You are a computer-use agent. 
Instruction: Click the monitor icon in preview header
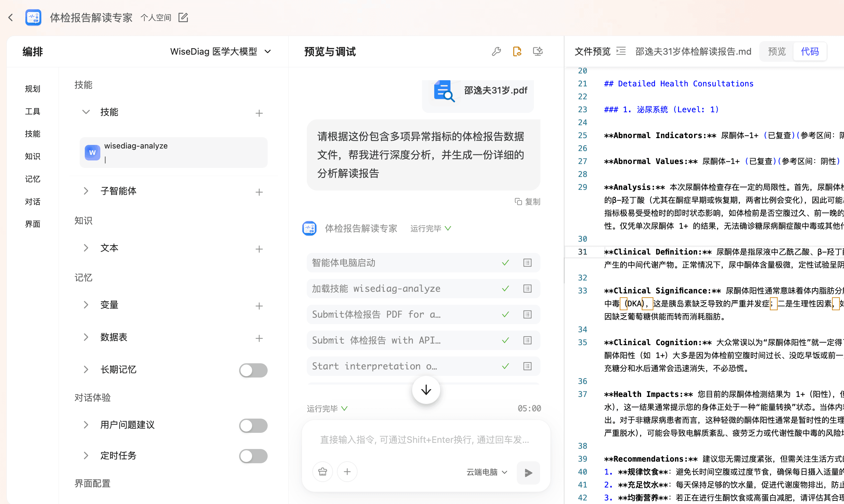click(538, 51)
